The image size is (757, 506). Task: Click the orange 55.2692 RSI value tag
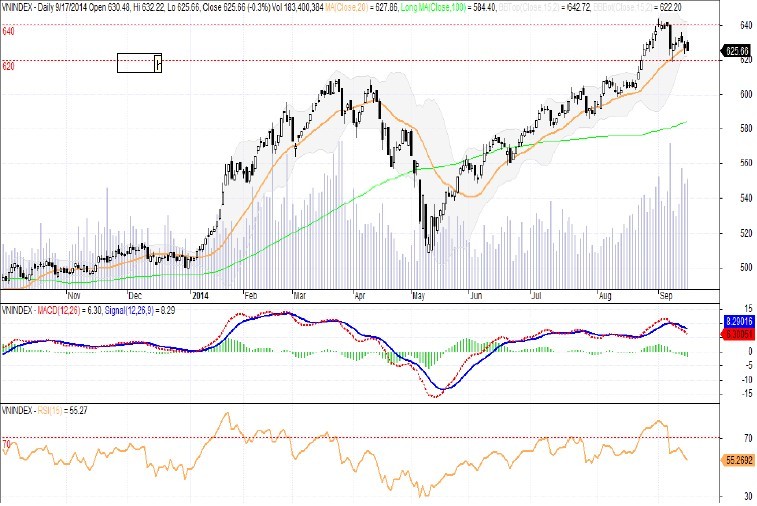(737, 460)
